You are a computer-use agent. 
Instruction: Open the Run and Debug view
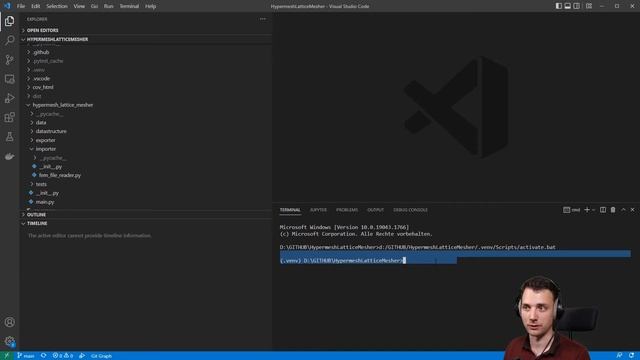pos(9,98)
